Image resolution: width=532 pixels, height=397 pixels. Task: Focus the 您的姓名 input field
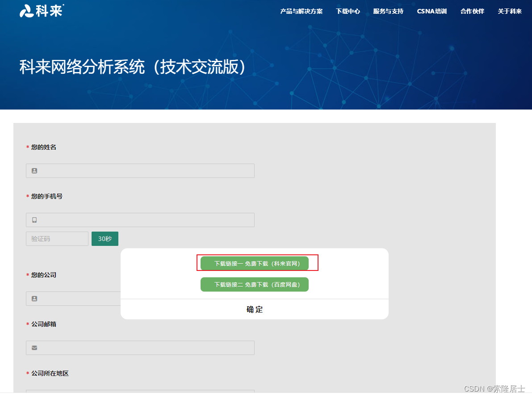(x=140, y=171)
